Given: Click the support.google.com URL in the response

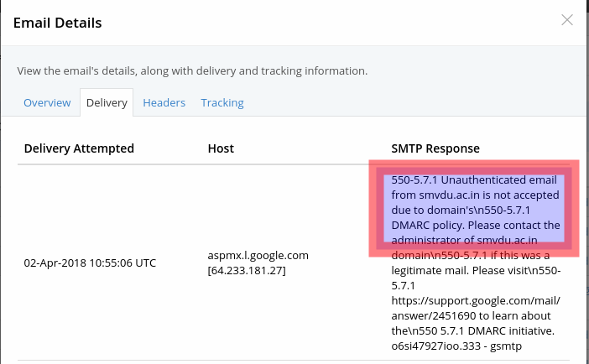Looking at the screenshot, I should 475,300.
